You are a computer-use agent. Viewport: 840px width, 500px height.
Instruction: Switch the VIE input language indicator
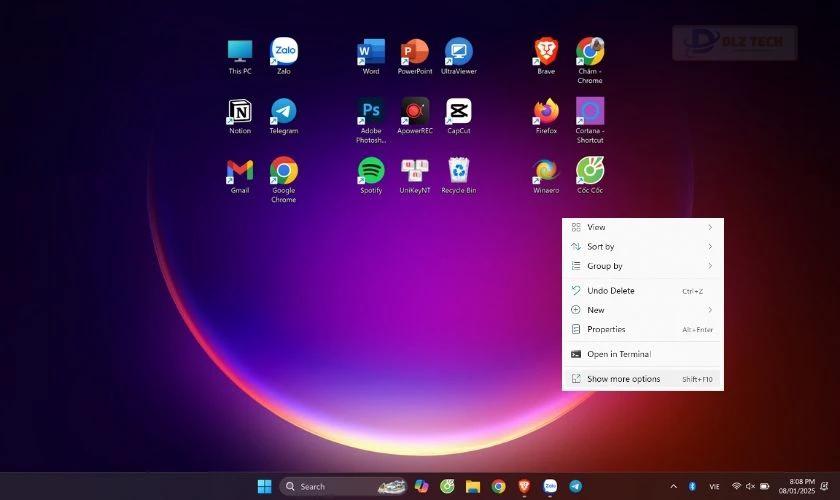pyautogui.click(x=714, y=487)
